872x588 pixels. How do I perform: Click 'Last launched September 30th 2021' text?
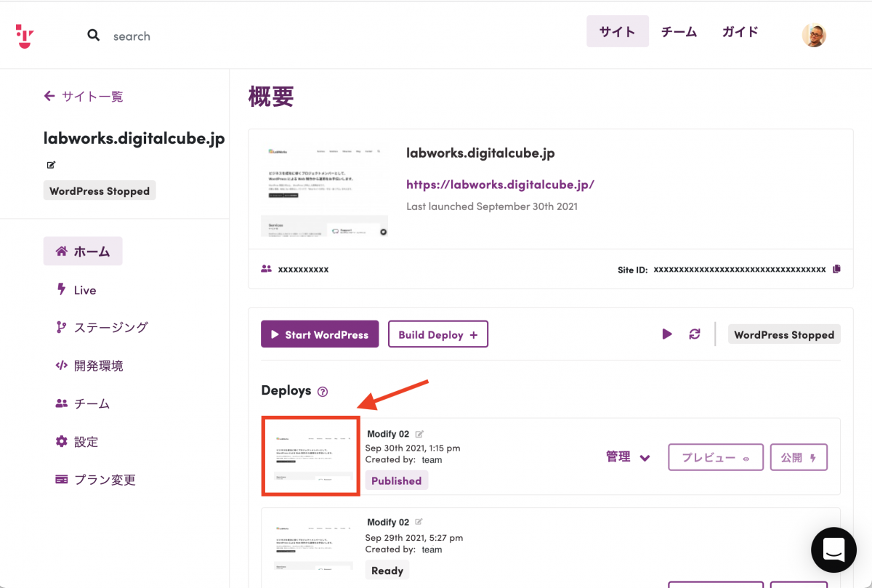pos(492,206)
